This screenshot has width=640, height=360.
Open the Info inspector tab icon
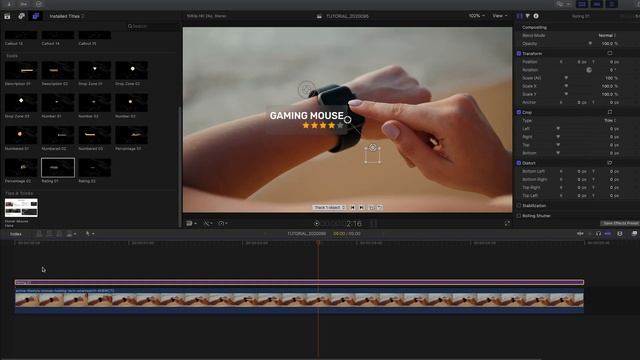pyautogui.click(x=536, y=16)
